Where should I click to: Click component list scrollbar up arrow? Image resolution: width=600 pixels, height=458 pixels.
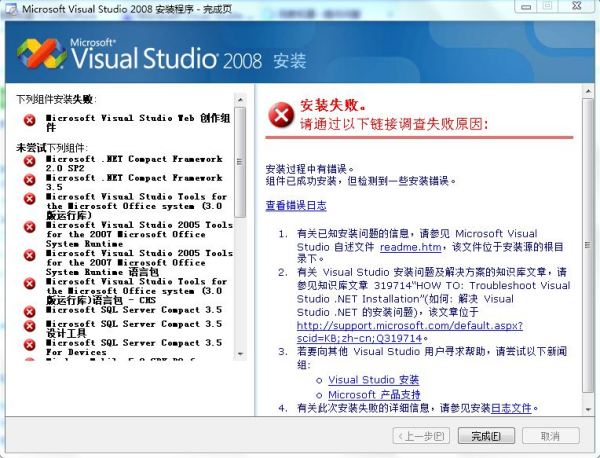[240, 100]
